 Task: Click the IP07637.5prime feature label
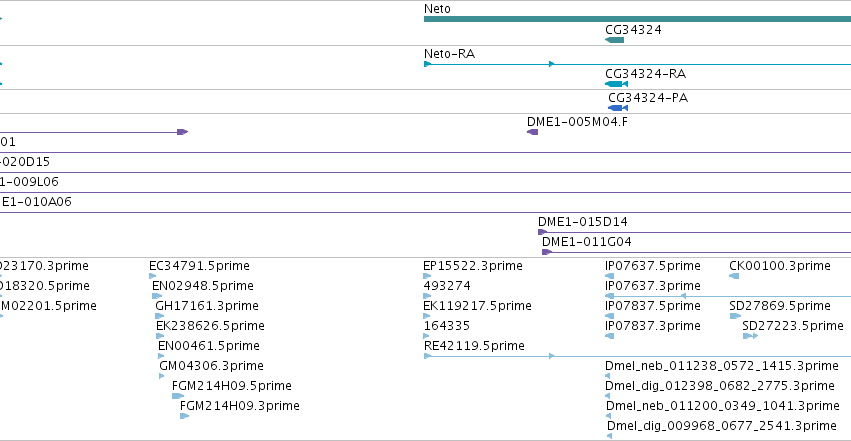[652, 266]
